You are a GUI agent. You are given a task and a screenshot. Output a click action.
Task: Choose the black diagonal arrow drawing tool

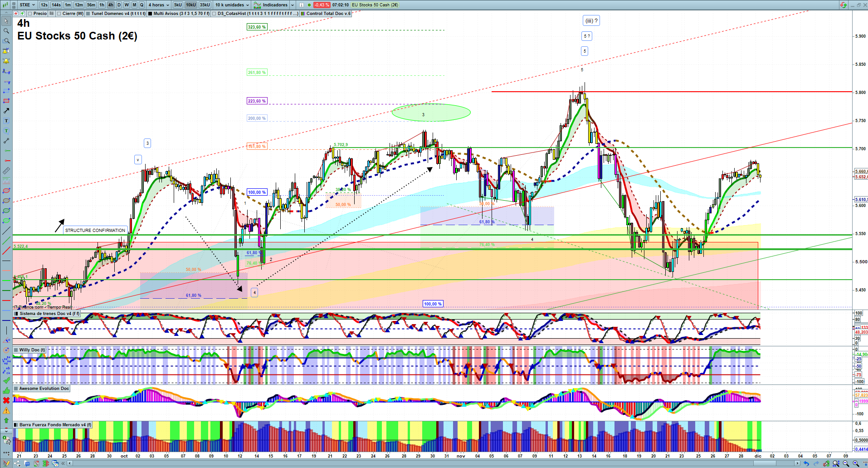point(6,111)
